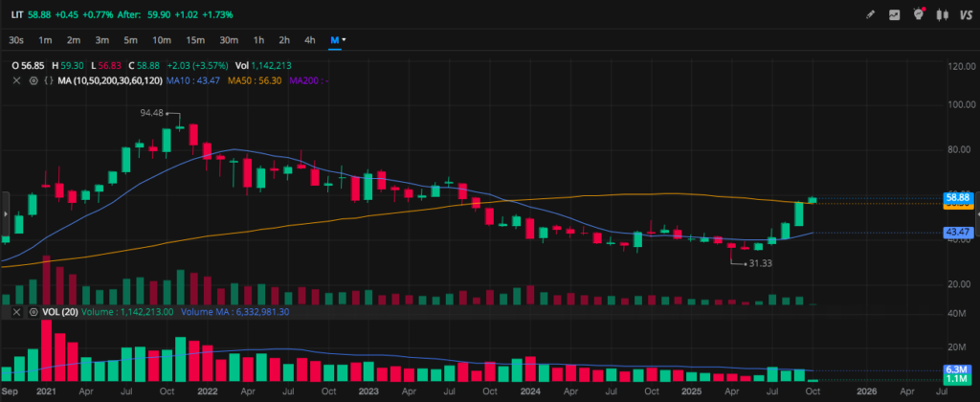The height and width of the screenshot is (402, 980).
Task: Switch to the 30s timeframe
Action: tap(16, 40)
